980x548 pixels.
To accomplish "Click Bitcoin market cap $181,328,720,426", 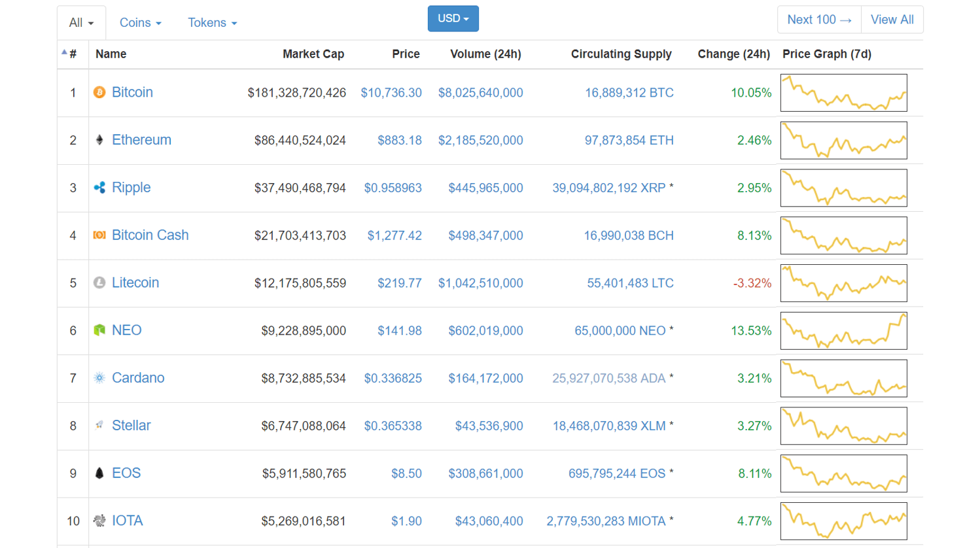I will pyautogui.click(x=297, y=93).
